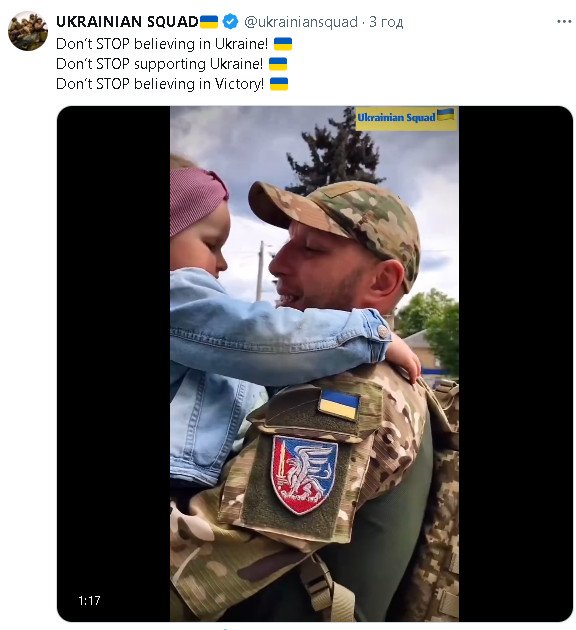Click the blue verified badge icon
This screenshot has width=576, height=630.
point(230,22)
